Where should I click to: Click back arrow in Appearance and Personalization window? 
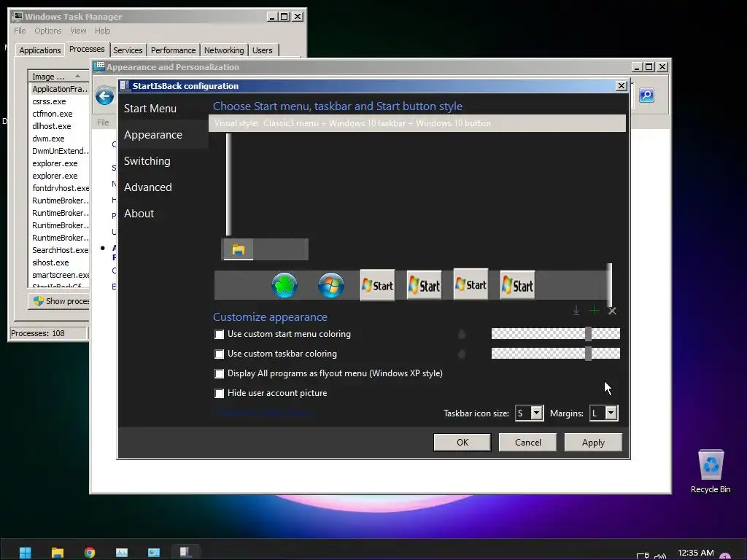105,96
